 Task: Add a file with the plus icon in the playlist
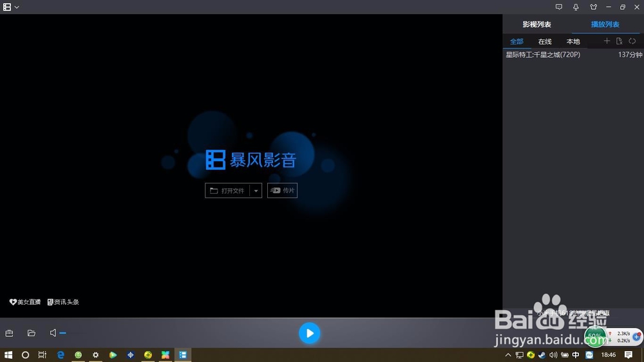pyautogui.click(x=607, y=41)
